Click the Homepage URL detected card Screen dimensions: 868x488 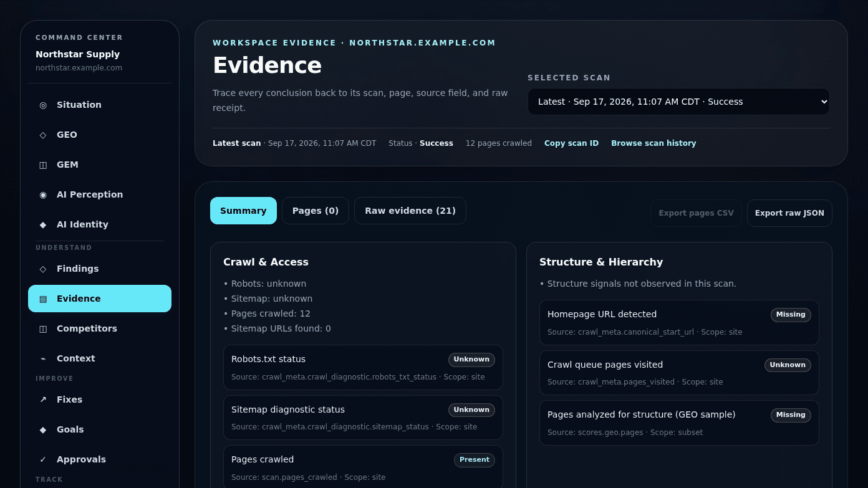[x=679, y=322]
